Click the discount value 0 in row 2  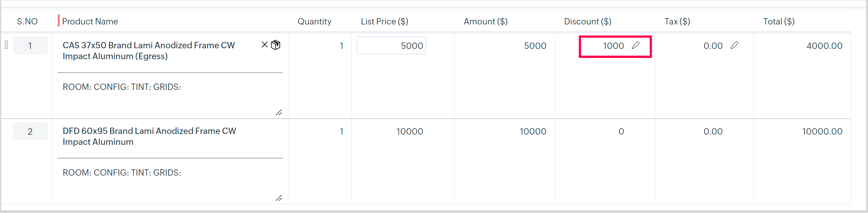point(621,132)
